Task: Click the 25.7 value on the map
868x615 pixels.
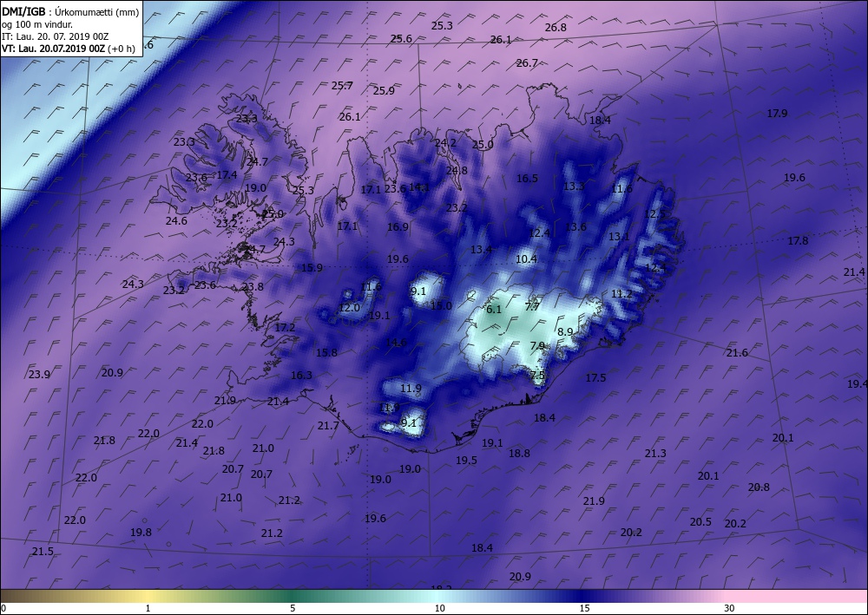Action: (x=342, y=85)
